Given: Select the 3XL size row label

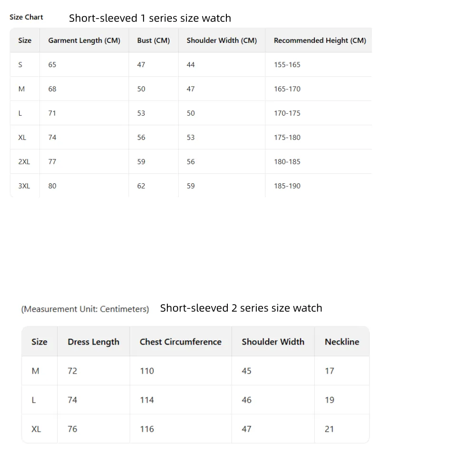Looking at the screenshot, I should point(24,186).
